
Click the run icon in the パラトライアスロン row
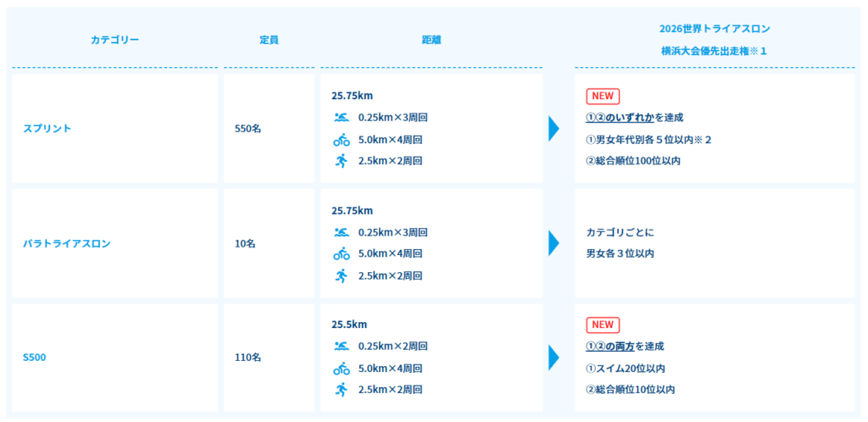click(342, 275)
